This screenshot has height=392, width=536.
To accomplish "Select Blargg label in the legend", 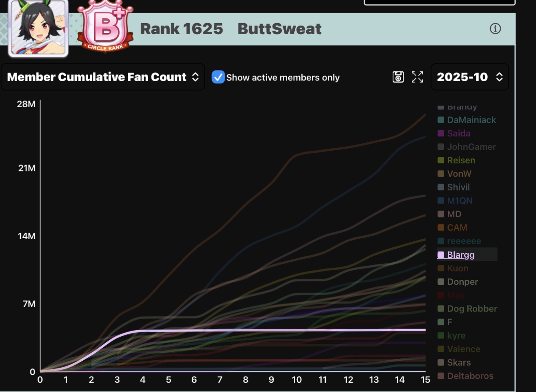I will [x=461, y=255].
